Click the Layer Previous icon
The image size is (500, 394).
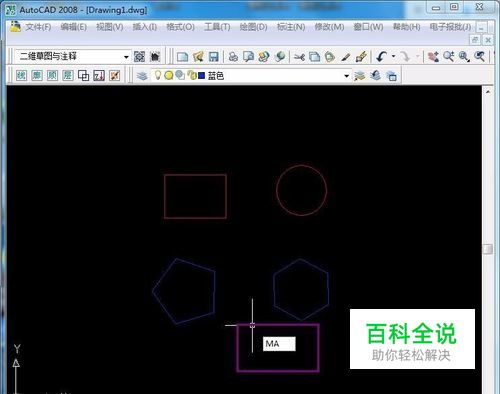click(x=376, y=76)
